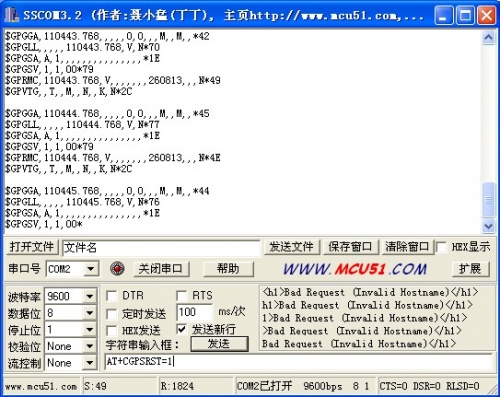Minimize the SSCOM3.2 window
The width and height of the screenshot is (500, 397).
pos(444,15)
